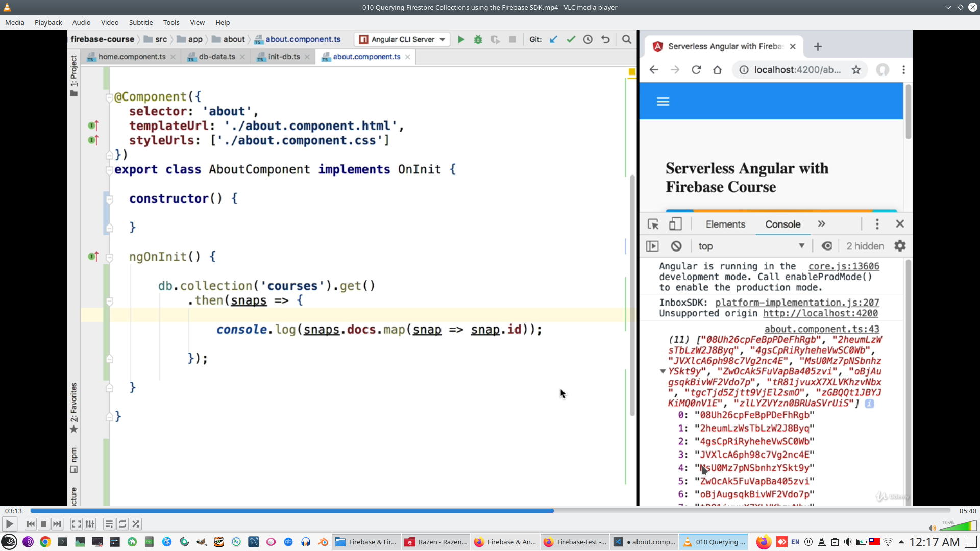The image size is (980, 551).
Task: Stop video playback
Action: tap(44, 524)
